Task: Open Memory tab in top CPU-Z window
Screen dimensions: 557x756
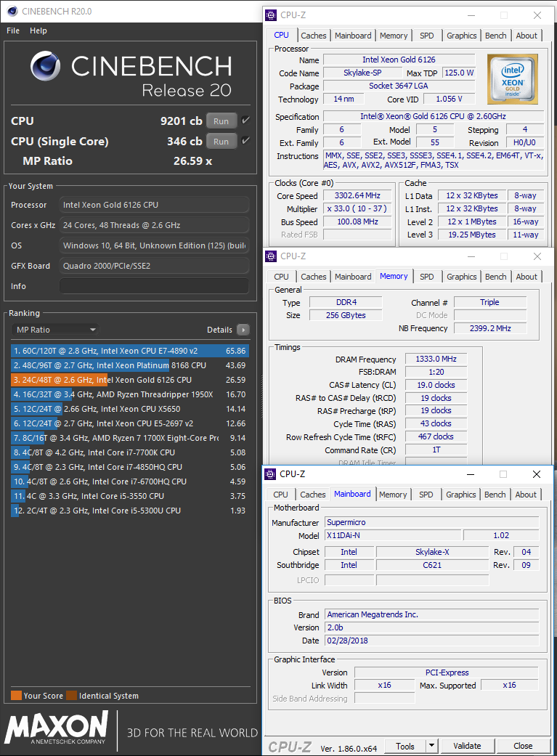Action: coord(394,36)
